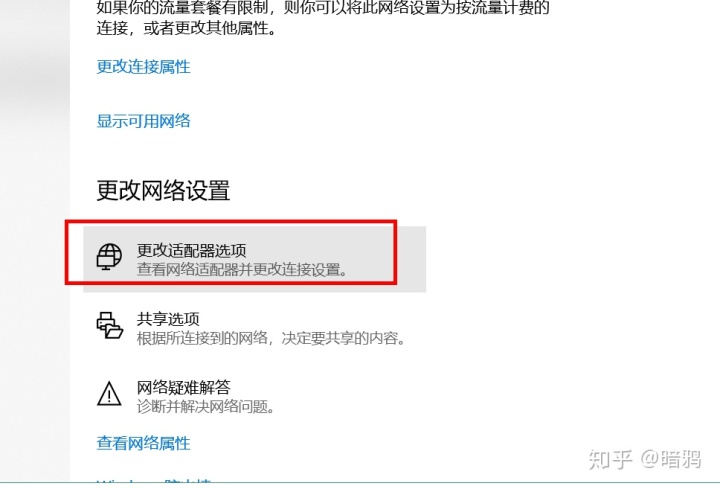Open 共享选项 sharing settings title
720x489 pixels.
[x=168, y=319]
